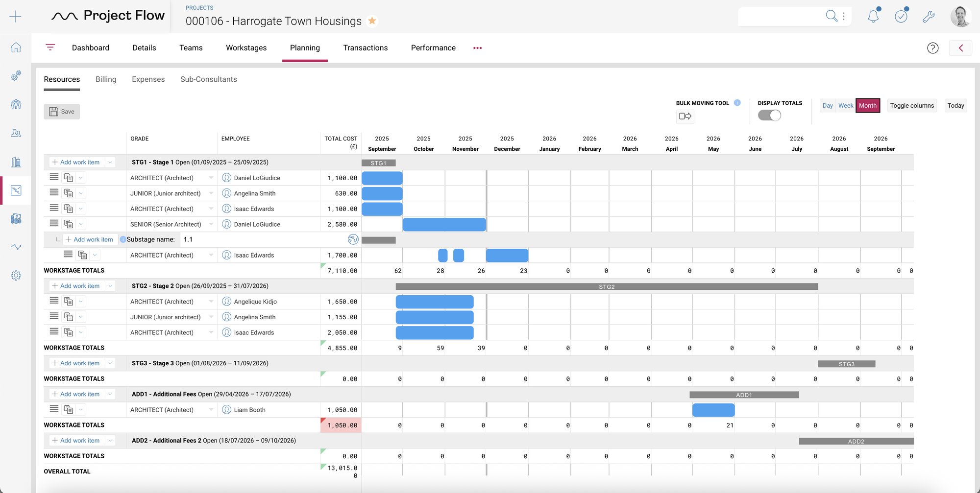Expand the chevron next to Angelina Smith's copy icon
Viewport: 980px width, 493px height.
(80, 193)
